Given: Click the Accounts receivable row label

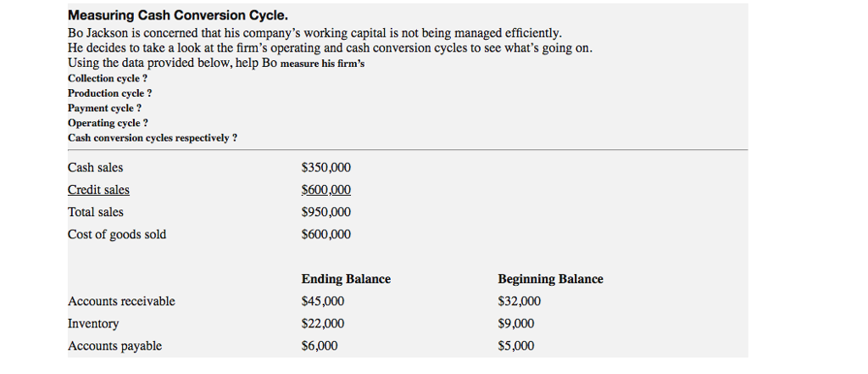Looking at the screenshot, I should point(121,301).
